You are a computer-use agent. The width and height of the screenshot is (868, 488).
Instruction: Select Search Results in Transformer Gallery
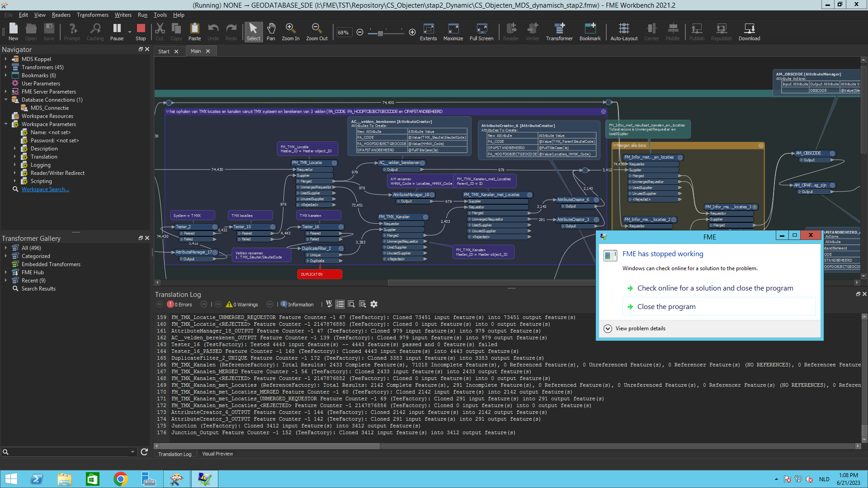38,289
